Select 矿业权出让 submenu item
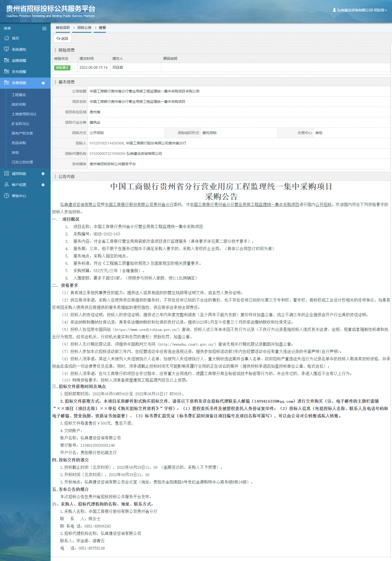Image resolution: width=392 pixels, height=561 pixels. tap(21, 124)
